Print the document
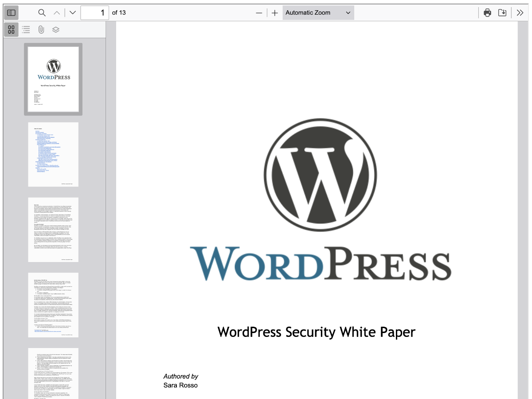The width and height of the screenshot is (532, 399). point(487,13)
